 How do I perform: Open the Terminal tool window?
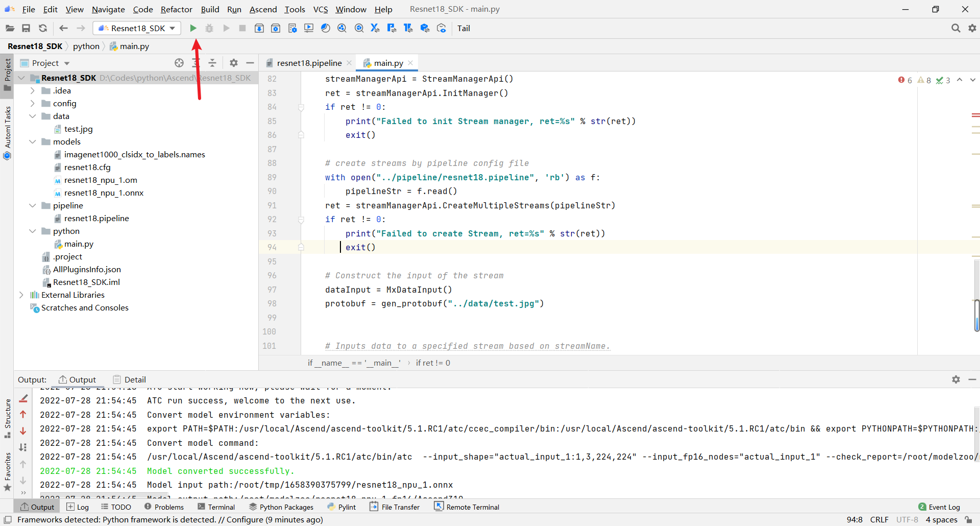216,507
